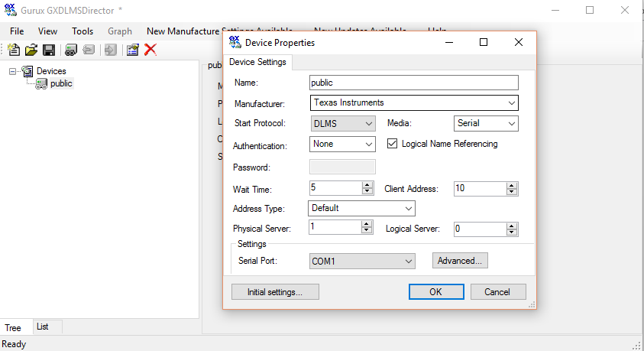This screenshot has width=644, height=351.
Task: Decrease Physical Server value with down arrow
Action: click(367, 230)
